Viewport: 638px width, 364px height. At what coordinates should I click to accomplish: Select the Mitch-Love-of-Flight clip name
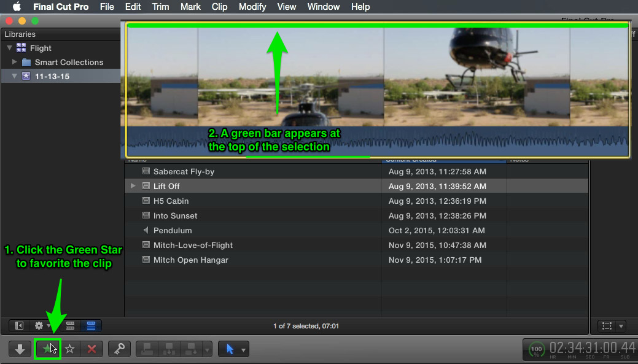click(x=193, y=245)
